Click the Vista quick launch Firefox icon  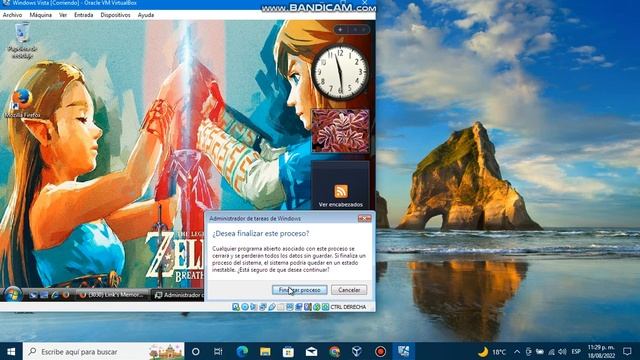66,295
